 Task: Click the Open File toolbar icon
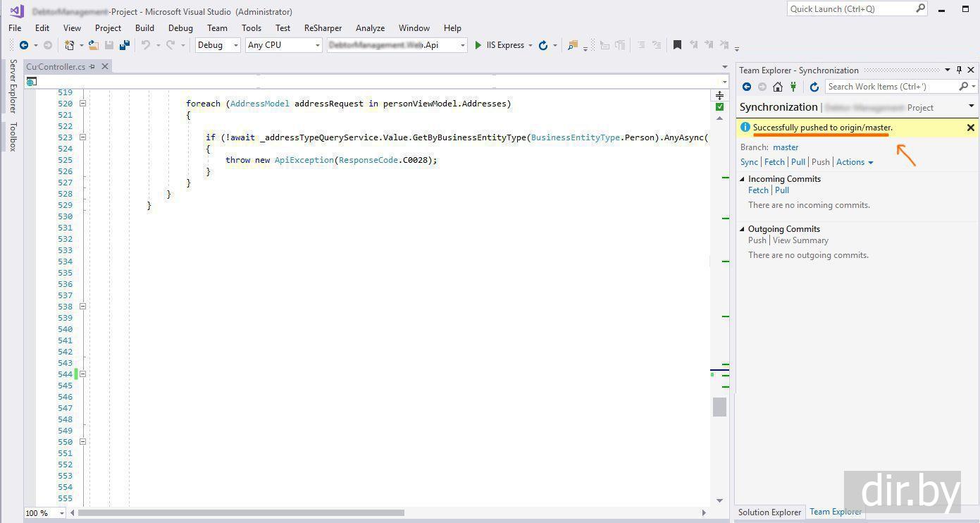point(93,45)
